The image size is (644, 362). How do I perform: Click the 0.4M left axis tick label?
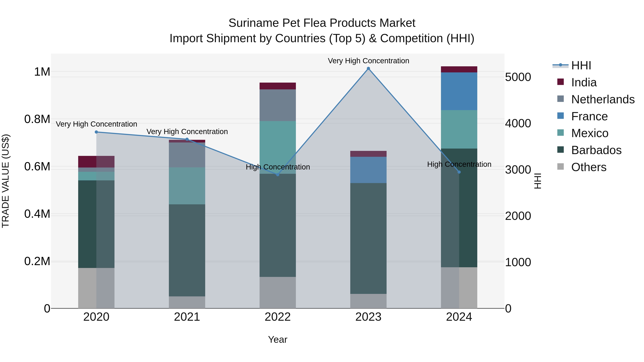point(37,214)
